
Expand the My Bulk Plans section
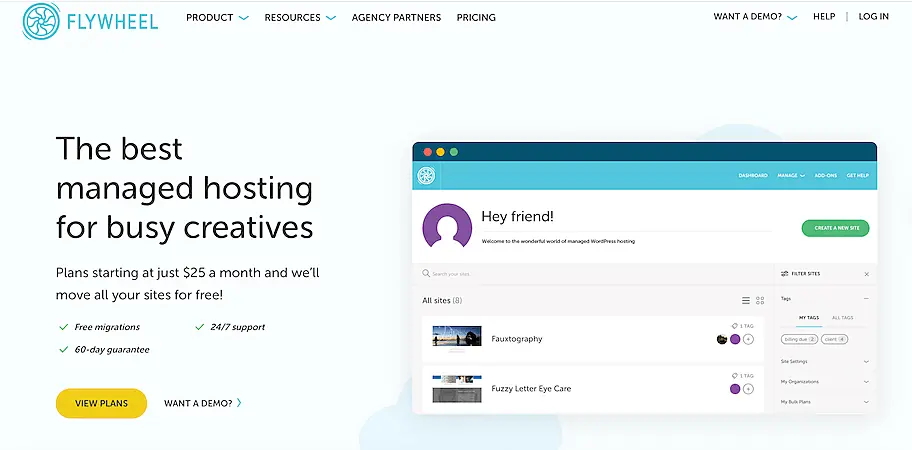click(825, 402)
